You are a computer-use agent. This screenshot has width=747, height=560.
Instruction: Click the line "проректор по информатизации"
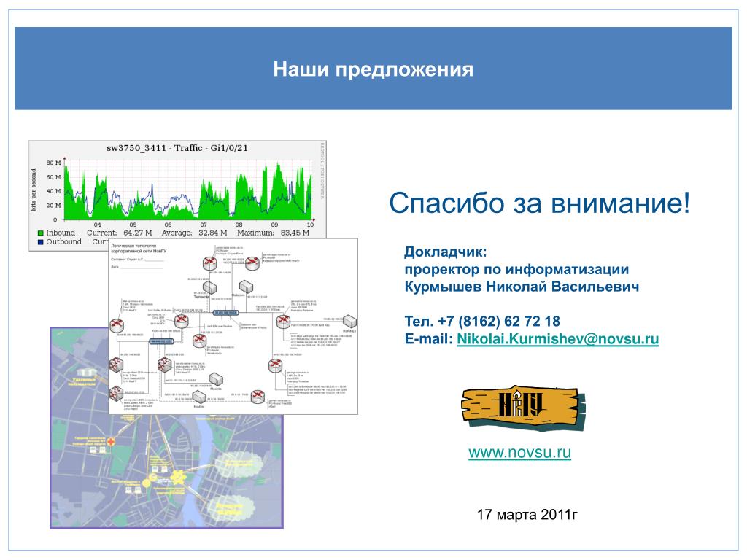point(516,269)
